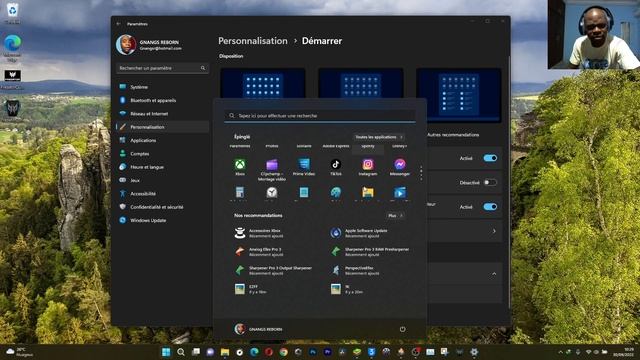640x360 pixels.
Task: Click the power button in Start menu
Action: pos(402,329)
